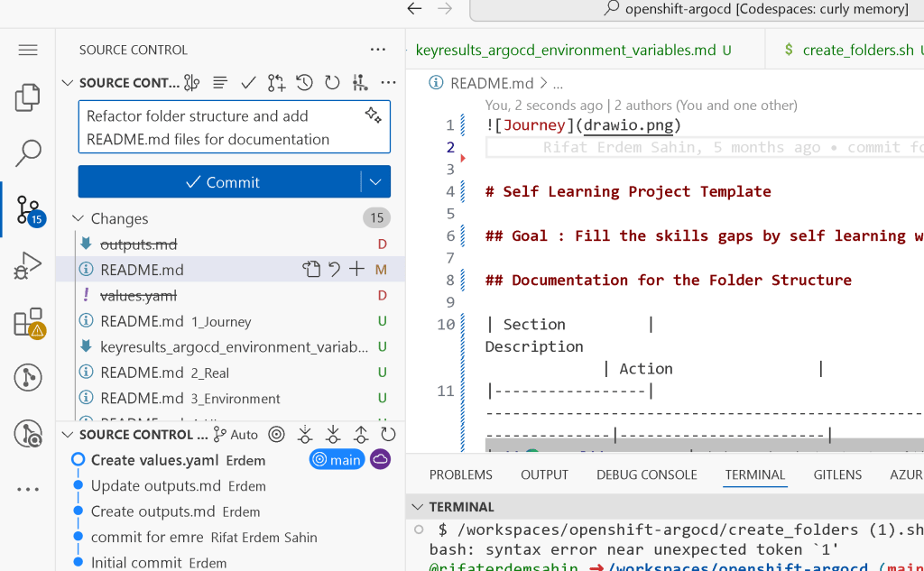Viewport: 924px width, 571px height.
Task: Open the Explorer view in activity bar
Action: click(28, 97)
